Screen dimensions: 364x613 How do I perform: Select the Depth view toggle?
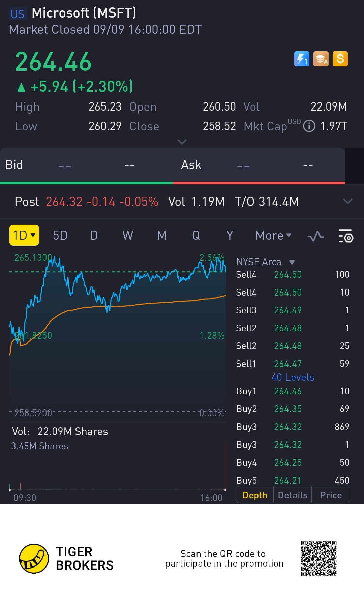(x=255, y=495)
